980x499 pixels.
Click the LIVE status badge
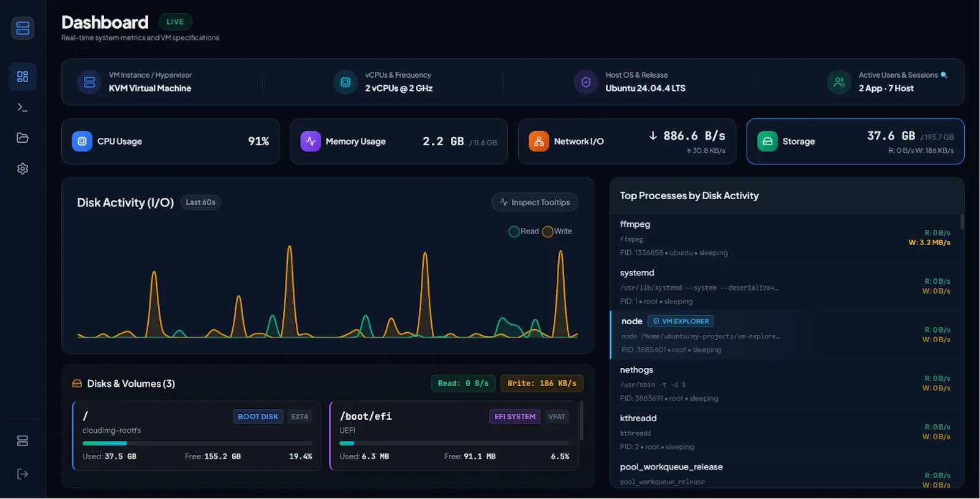pos(175,22)
